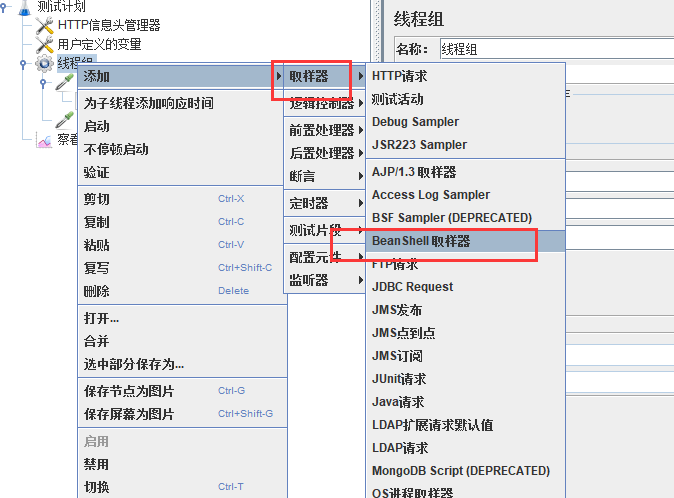The width and height of the screenshot is (674, 498).
Task: Click the first sampler pipette icon
Action: click(64, 83)
